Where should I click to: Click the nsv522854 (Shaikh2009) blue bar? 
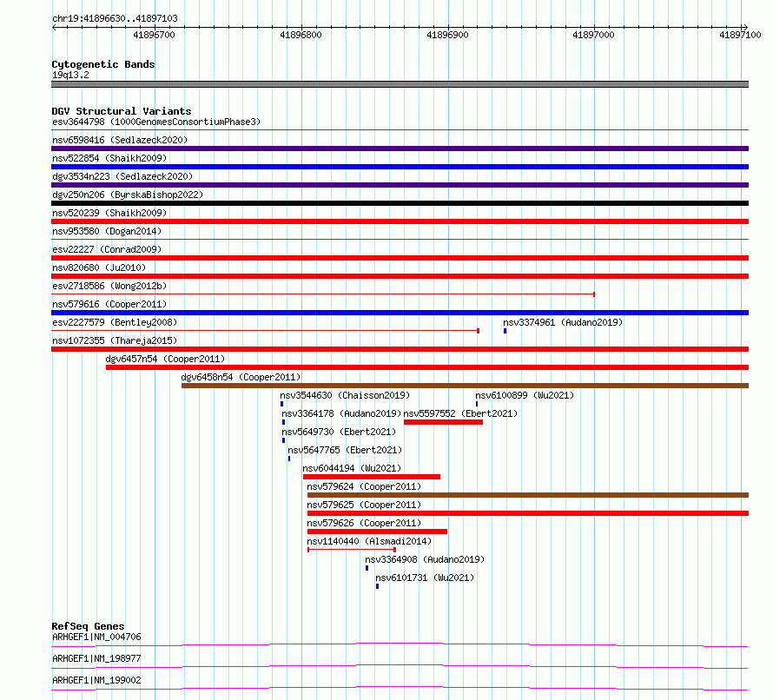[x=400, y=167]
